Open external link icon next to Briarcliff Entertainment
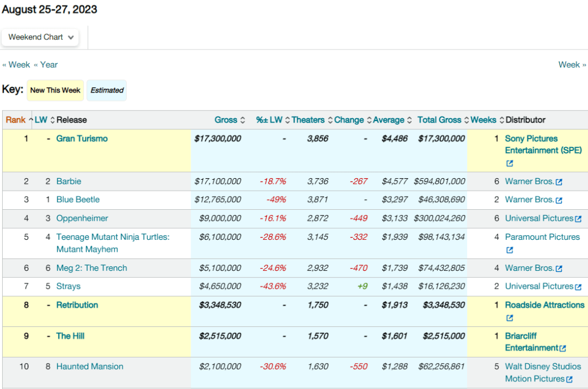588x389 pixels. (563, 349)
